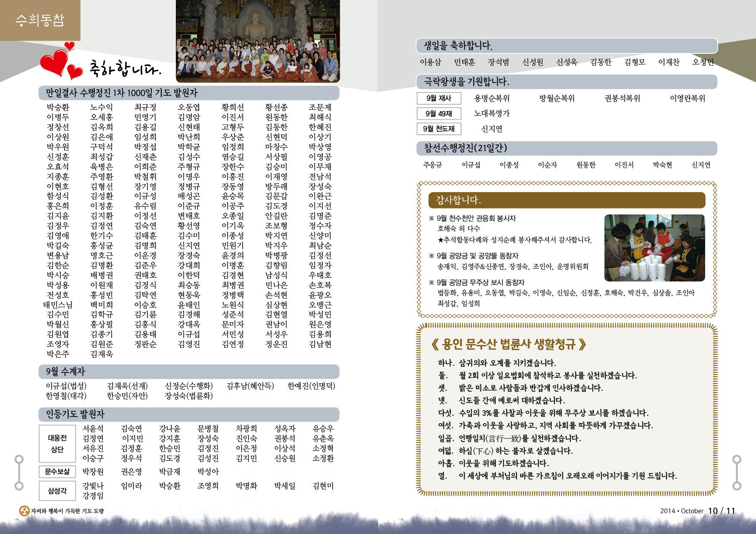The height and width of the screenshot is (534, 756).
Task: Click the 만일결사 수행정진 1차 1000일 기도 발원자 header
Action: (189, 93)
